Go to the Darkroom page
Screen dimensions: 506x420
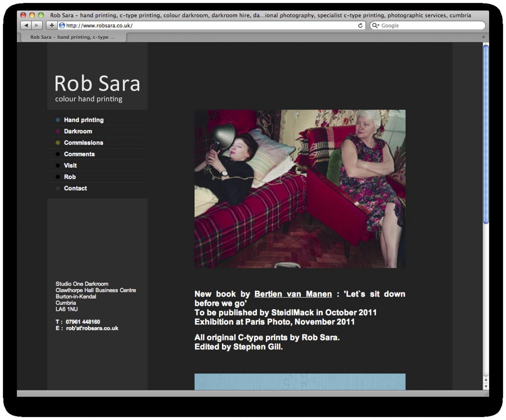tap(78, 131)
